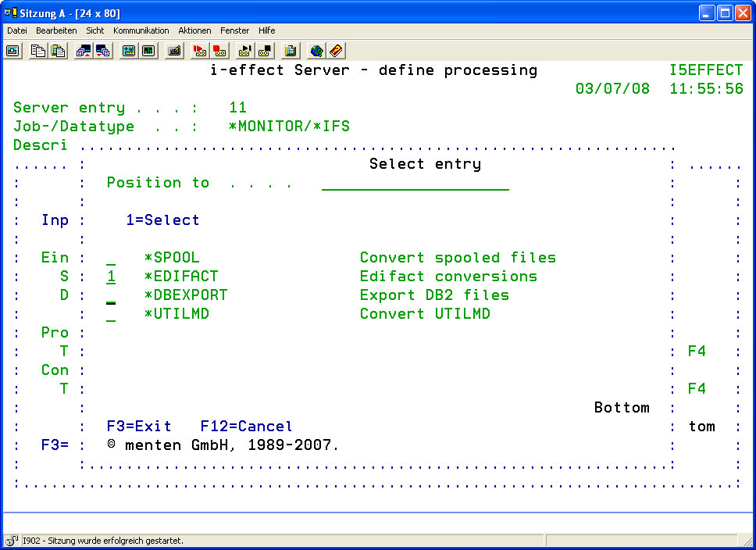
Task: Click the option field beside *UTILMD
Action: (111, 314)
